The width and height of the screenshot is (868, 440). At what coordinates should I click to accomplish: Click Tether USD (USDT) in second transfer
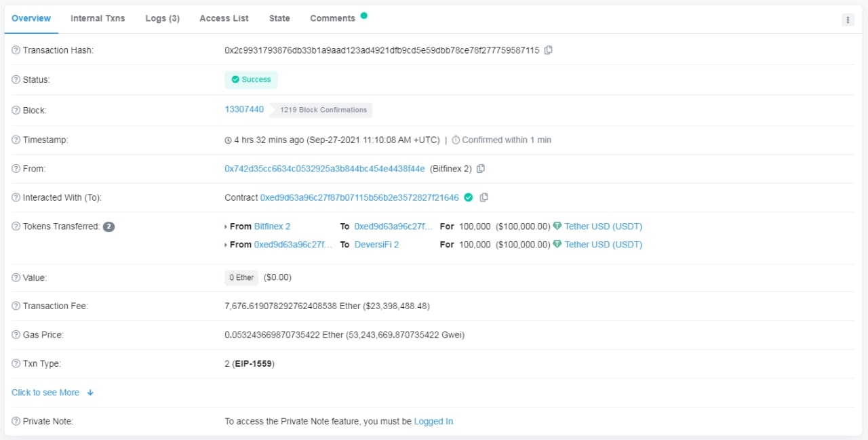pos(604,245)
